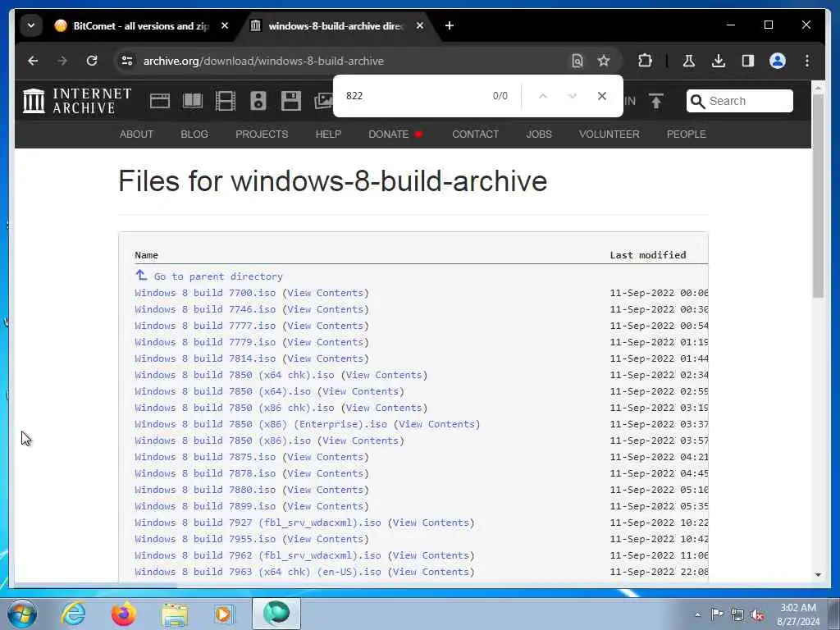Open the Web (Wayback) icon in archive nav

pyautogui.click(x=160, y=101)
